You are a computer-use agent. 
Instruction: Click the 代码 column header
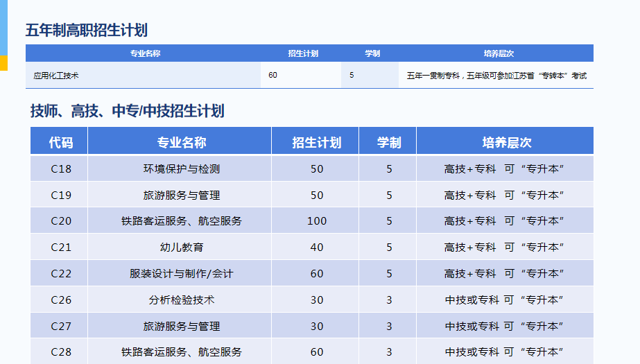tap(60, 142)
